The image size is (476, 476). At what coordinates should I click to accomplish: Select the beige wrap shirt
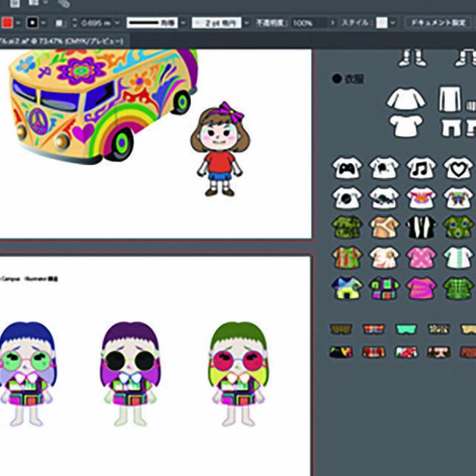coord(384,227)
